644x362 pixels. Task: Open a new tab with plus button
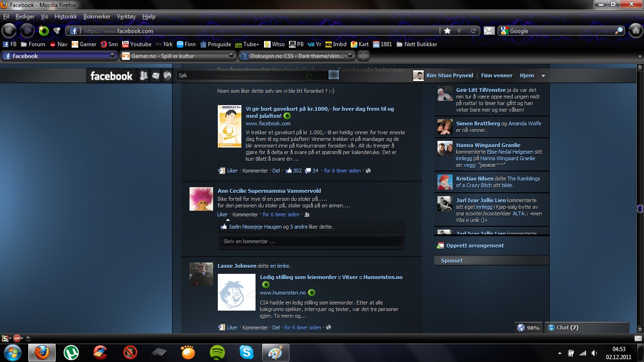(363, 56)
